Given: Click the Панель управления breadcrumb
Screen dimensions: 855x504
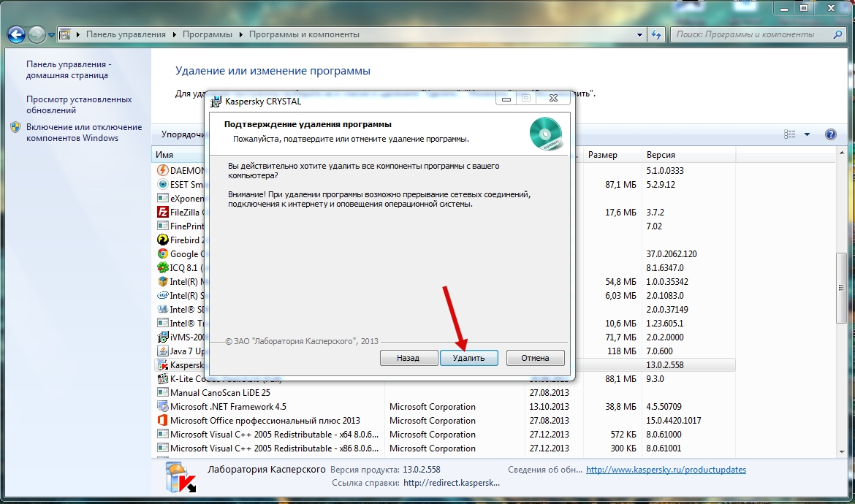Looking at the screenshot, I should (x=126, y=34).
